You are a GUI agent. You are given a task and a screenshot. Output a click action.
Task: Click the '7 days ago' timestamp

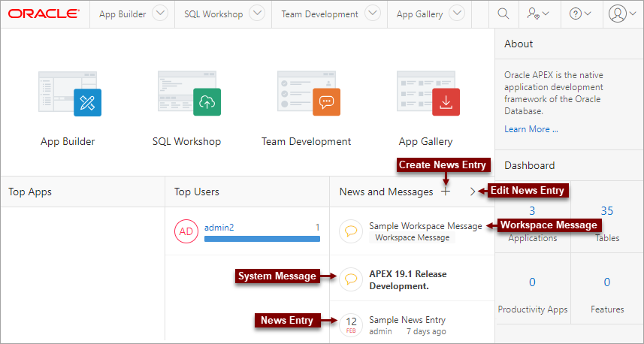[x=426, y=331]
